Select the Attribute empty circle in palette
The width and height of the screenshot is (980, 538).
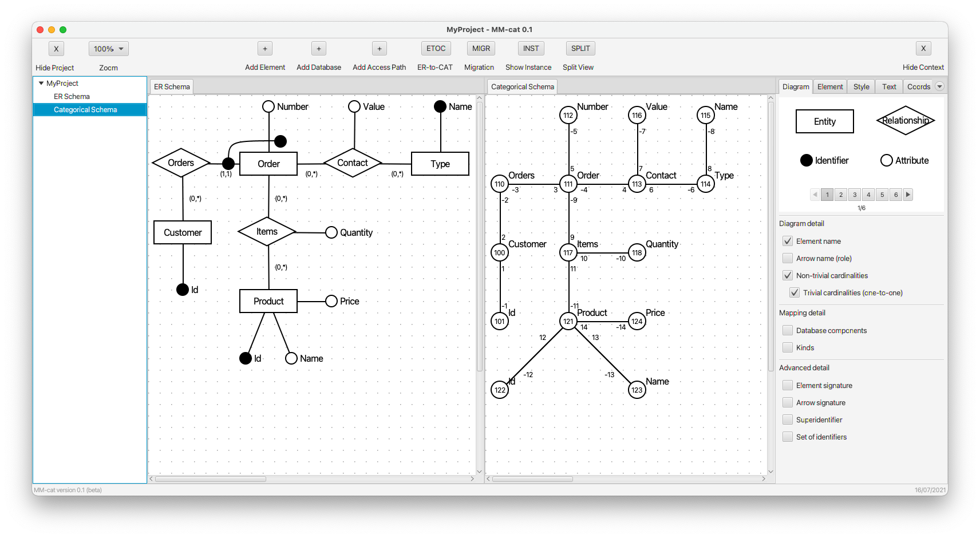pyautogui.click(x=887, y=160)
